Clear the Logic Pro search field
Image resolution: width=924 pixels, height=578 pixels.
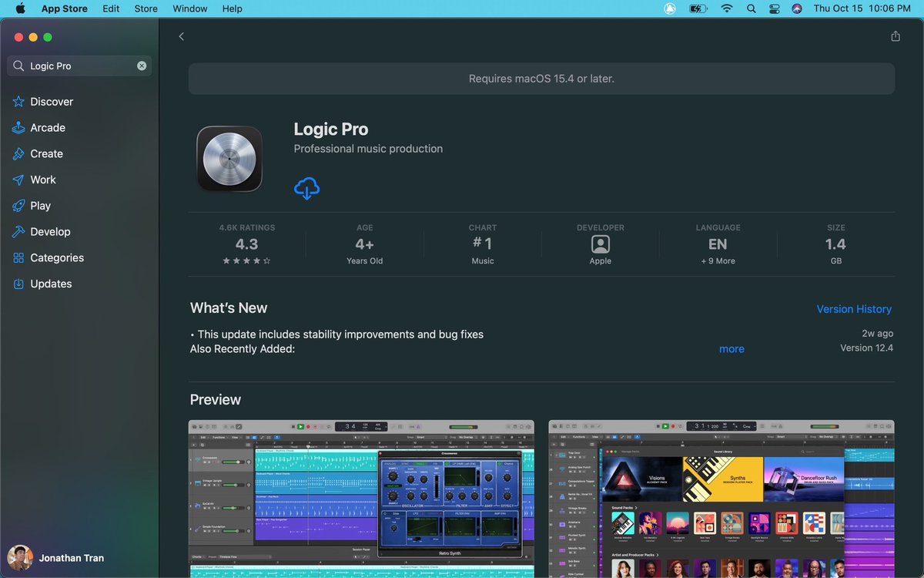(x=142, y=66)
